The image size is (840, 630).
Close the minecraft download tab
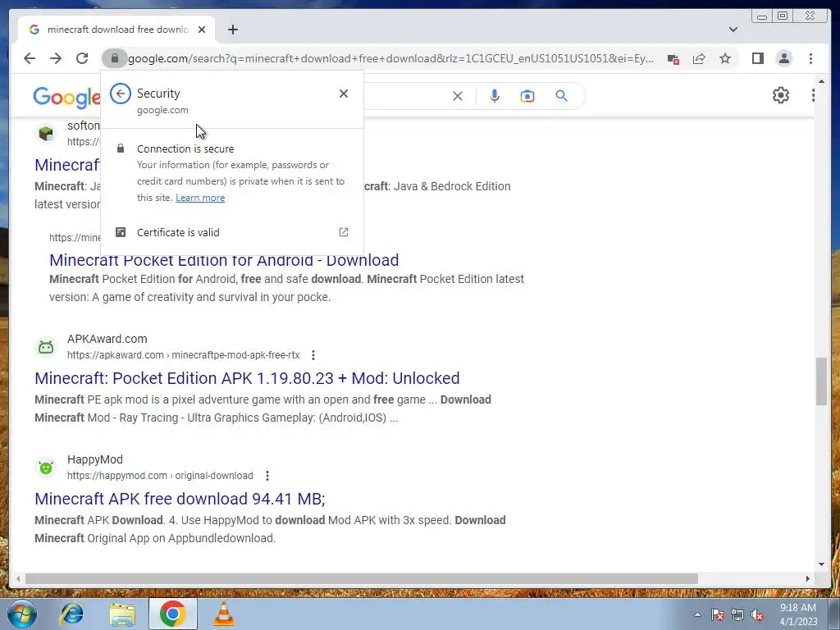(202, 30)
